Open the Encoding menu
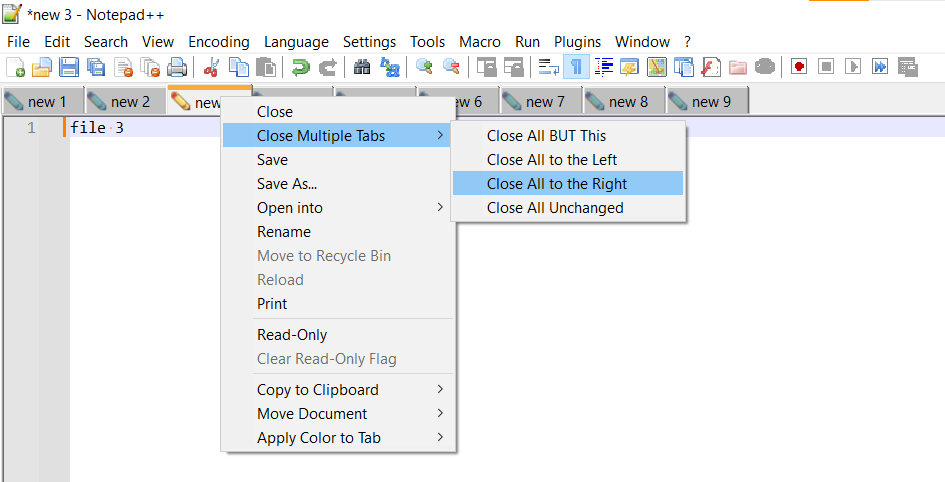945x482 pixels. click(219, 42)
